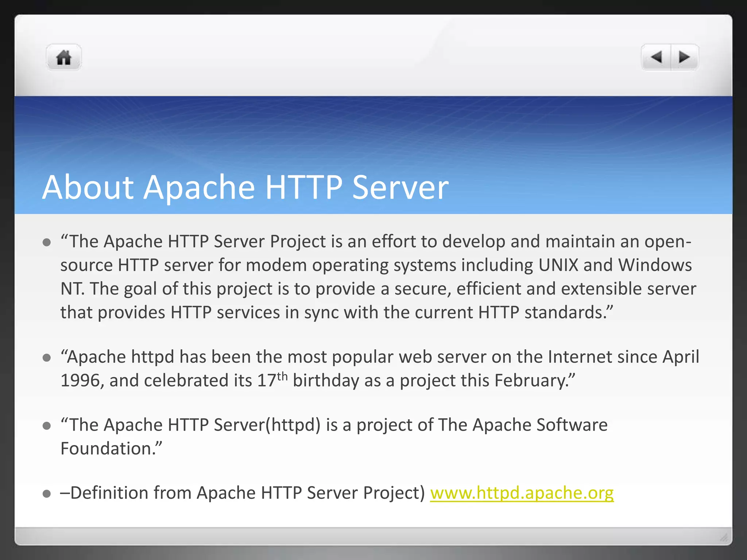Open the www.httpd.apache.org link
This screenshot has width=747, height=560.
tap(522, 493)
